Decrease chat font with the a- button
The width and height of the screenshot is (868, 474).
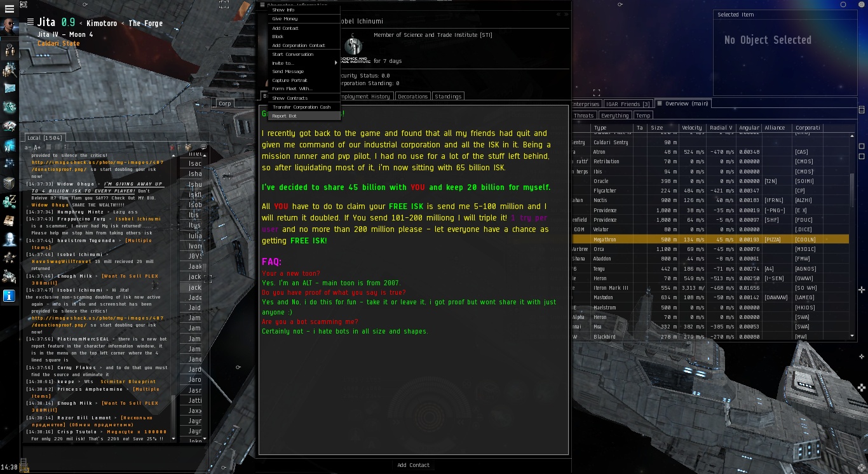[x=28, y=147]
